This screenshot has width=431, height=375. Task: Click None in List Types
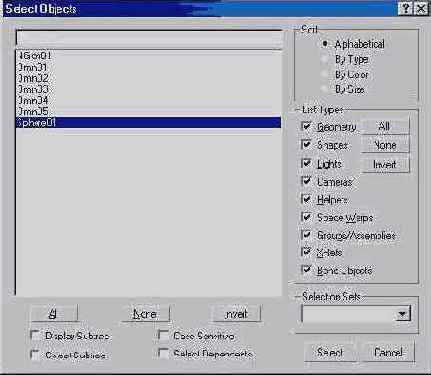[x=385, y=145]
